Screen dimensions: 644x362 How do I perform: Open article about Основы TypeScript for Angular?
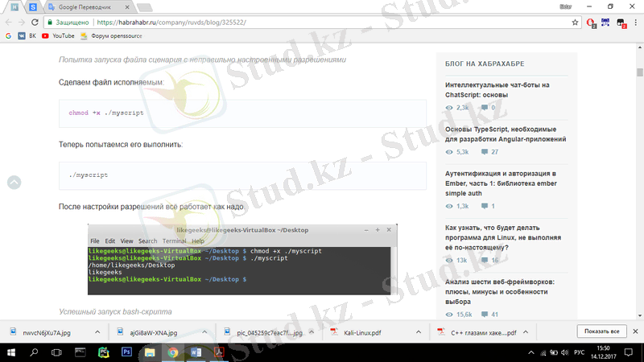505,134
